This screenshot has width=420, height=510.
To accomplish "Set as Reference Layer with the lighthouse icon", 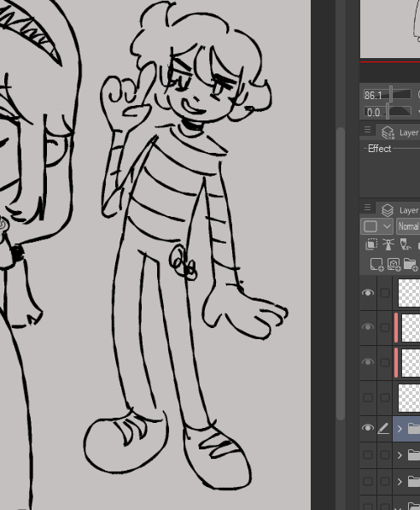I will point(388,244).
